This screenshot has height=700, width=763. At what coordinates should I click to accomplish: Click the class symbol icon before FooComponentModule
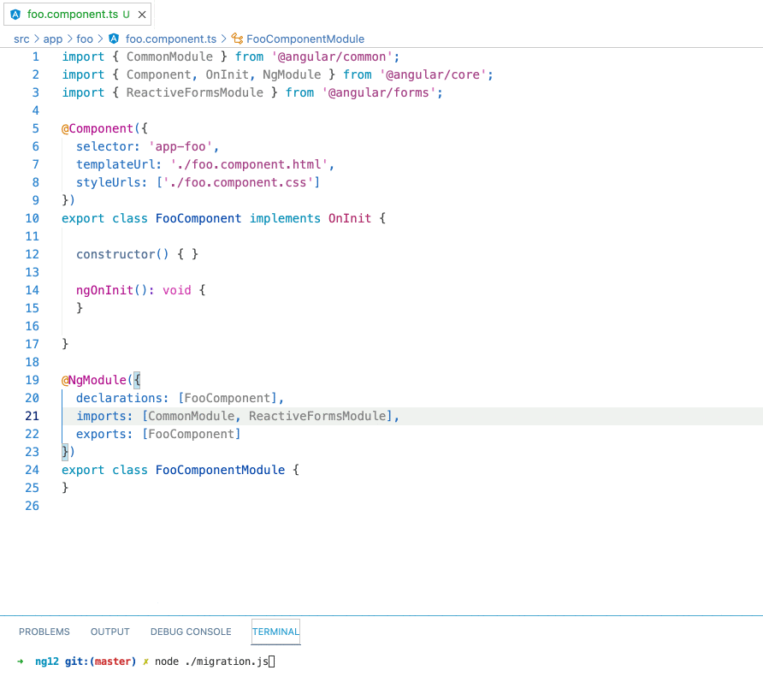237,39
